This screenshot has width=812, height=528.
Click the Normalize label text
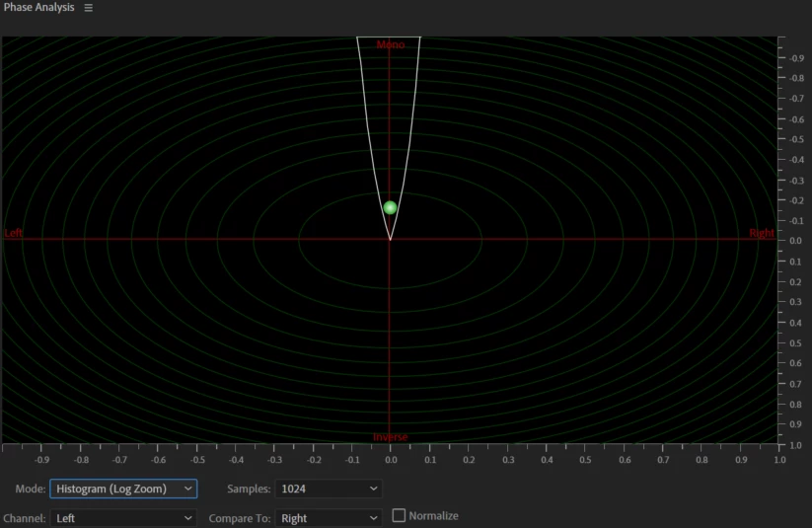(x=433, y=515)
